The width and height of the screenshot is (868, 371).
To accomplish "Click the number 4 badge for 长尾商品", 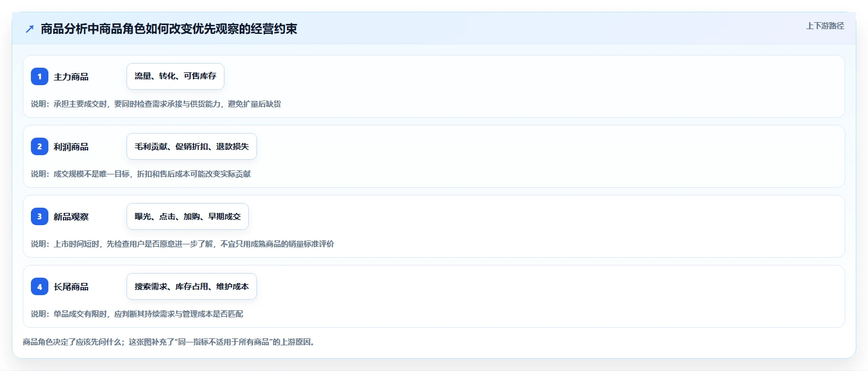I will tap(40, 286).
